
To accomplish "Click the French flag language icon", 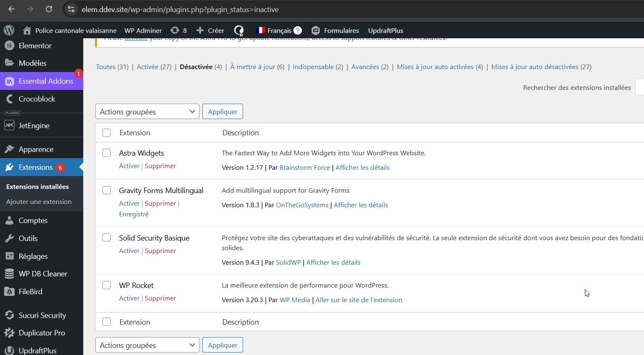I will pos(261,30).
